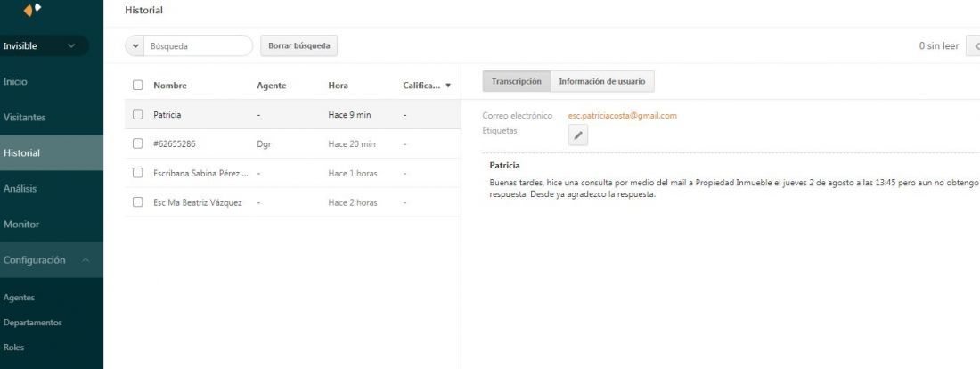Sort list by Nombre column header

pyautogui.click(x=170, y=86)
